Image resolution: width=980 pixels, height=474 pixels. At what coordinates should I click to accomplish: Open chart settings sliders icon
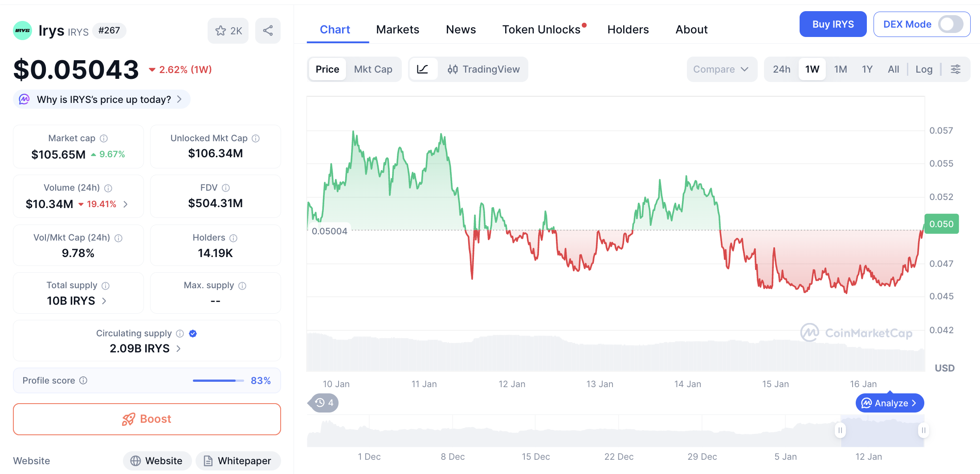[955, 69]
